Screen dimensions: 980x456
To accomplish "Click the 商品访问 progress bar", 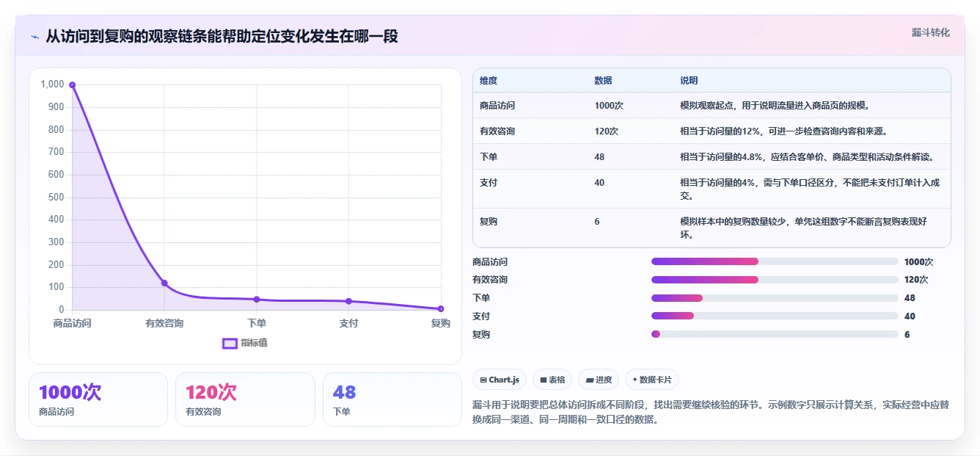I will point(775,261).
